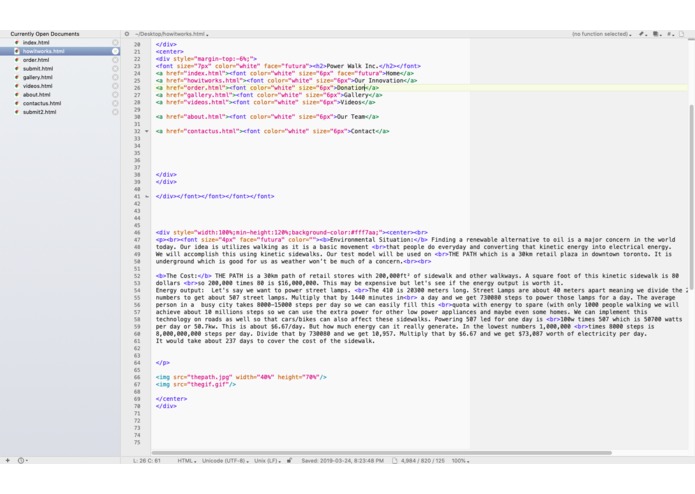
Task: Place cursor in text 'Power Walk Inc.' on line 23
Action: click(x=351, y=66)
